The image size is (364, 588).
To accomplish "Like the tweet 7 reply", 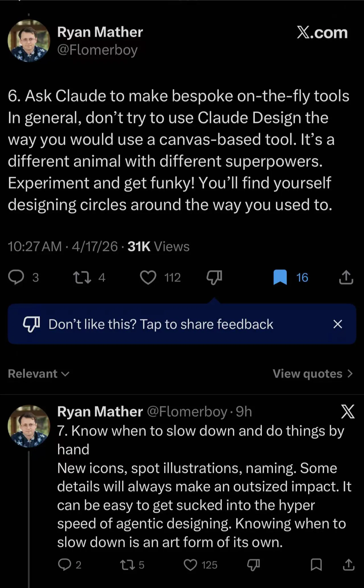I will pos(190,564).
